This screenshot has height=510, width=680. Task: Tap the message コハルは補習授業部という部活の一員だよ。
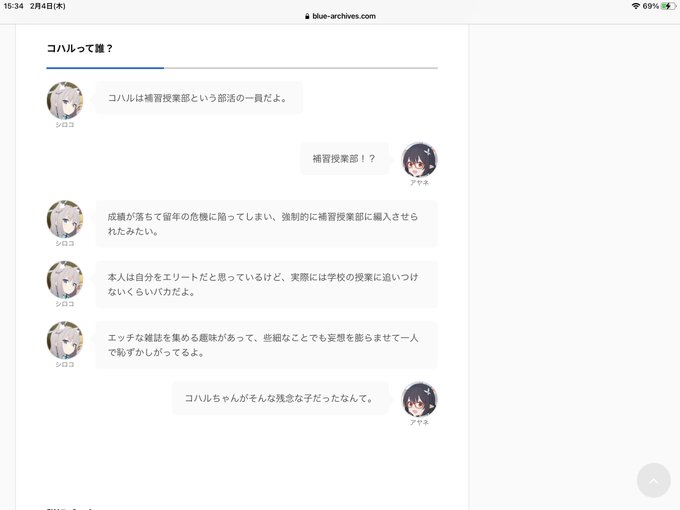tap(199, 98)
